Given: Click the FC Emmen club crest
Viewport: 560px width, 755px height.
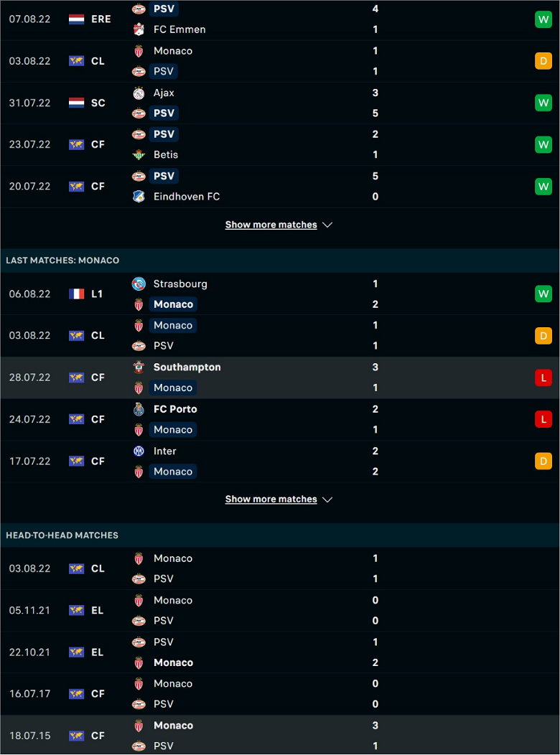Looking at the screenshot, I should click(x=139, y=29).
